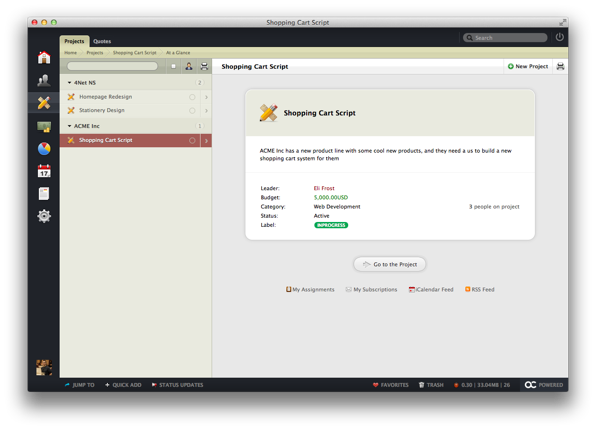The height and width of the screenshot is (430, 596).
Task: Switch to the Quotes tab
Action: (x=102, y=41)
